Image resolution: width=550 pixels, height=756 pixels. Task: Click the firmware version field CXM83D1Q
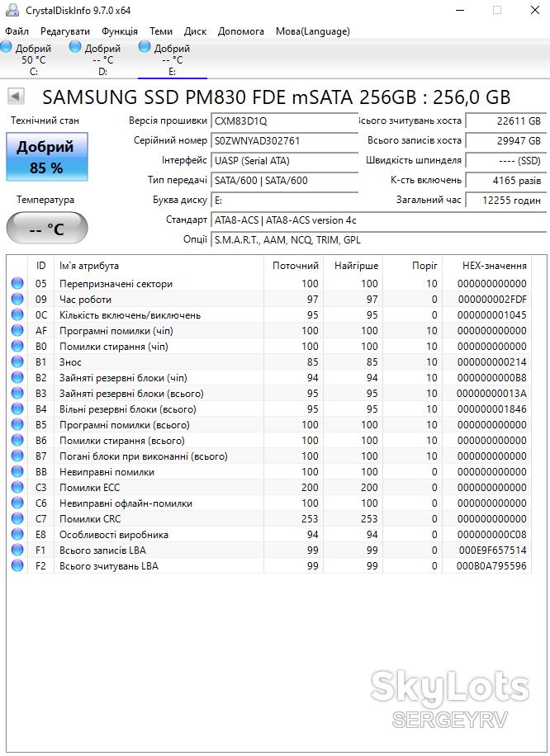284,121
